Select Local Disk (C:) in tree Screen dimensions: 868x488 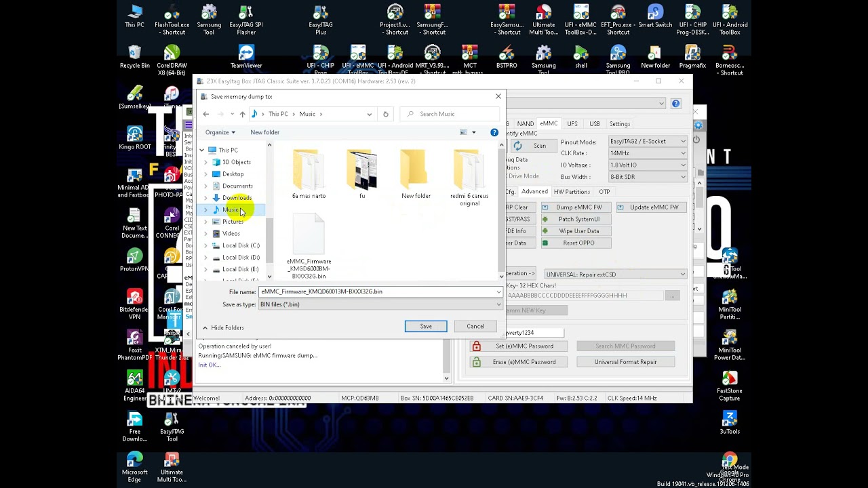tap(241, 245)
